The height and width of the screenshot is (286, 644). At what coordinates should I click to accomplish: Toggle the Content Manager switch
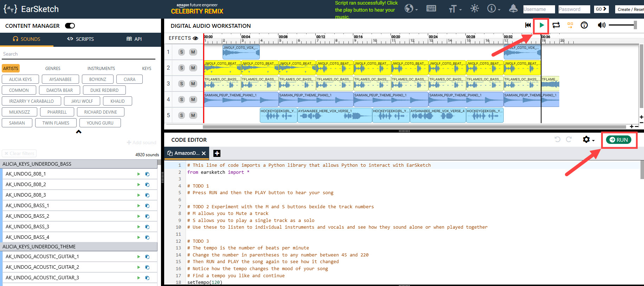70,26
